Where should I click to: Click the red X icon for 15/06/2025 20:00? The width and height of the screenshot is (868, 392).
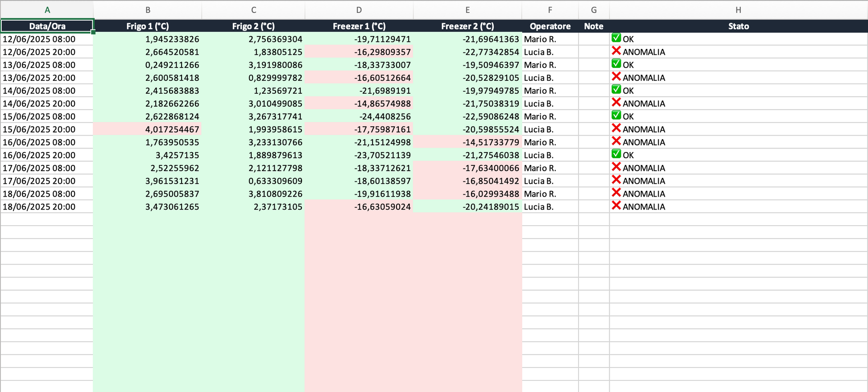616,128
